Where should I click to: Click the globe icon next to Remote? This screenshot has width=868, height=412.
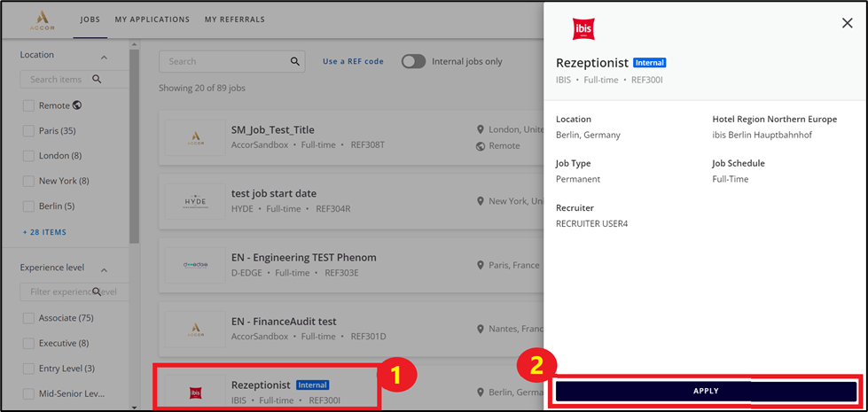click(x=77, y=105)
